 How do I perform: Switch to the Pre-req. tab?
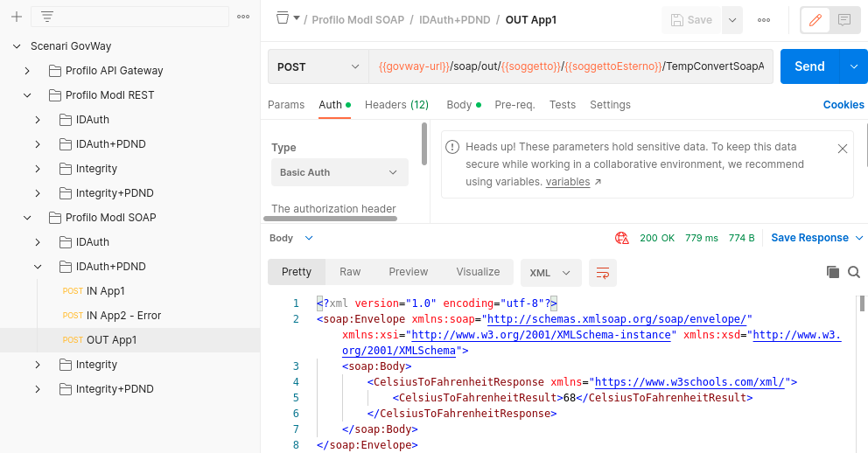coord(514,105)
